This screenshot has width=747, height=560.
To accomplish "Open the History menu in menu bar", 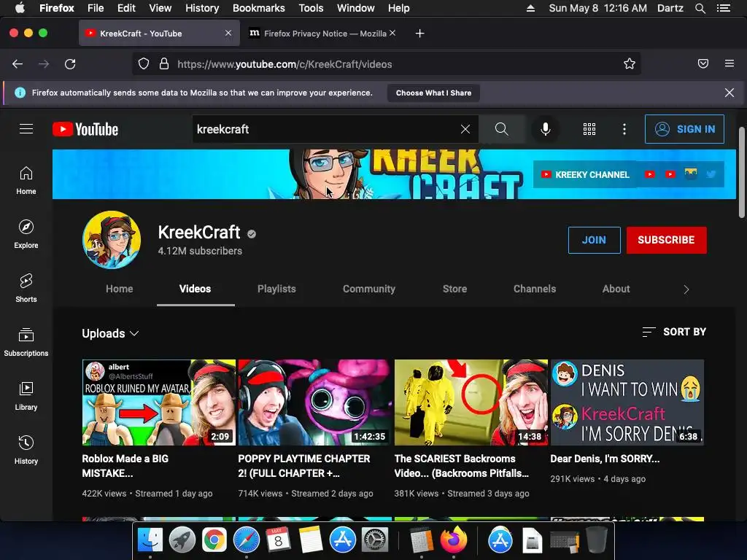I will click(x=202, y=8).
